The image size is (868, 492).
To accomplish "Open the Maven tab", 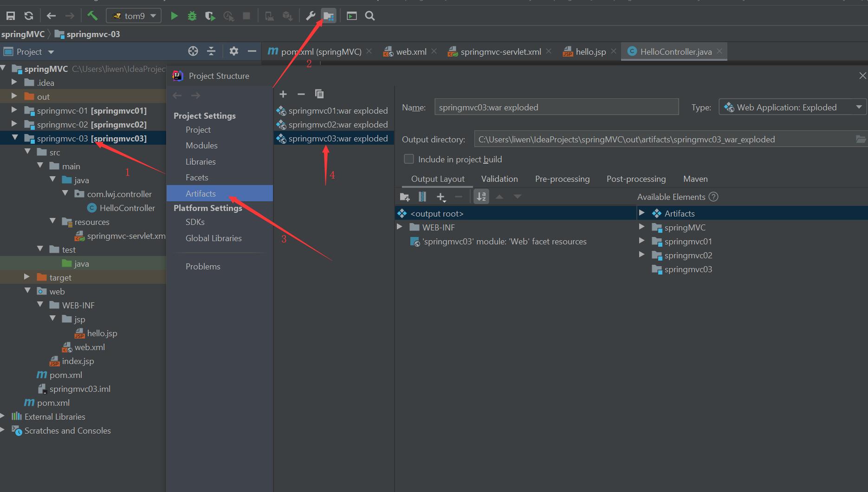I will (695, 179).
